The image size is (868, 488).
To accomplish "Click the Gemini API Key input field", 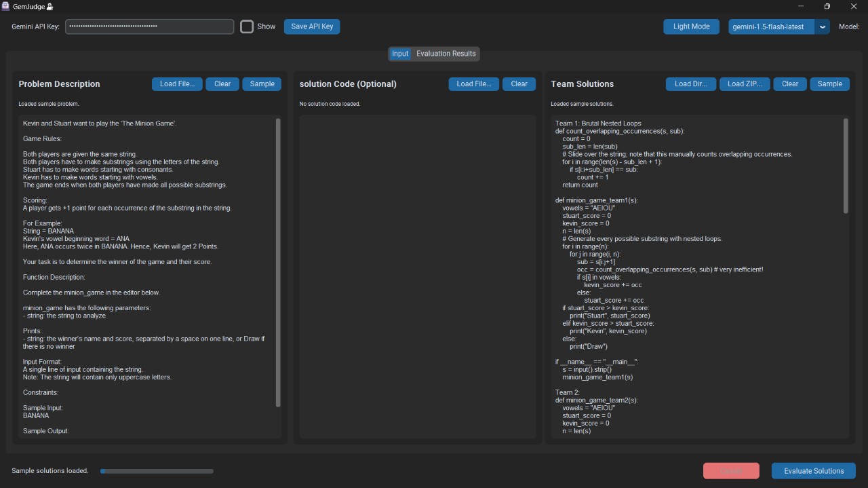I will point(149,26).
